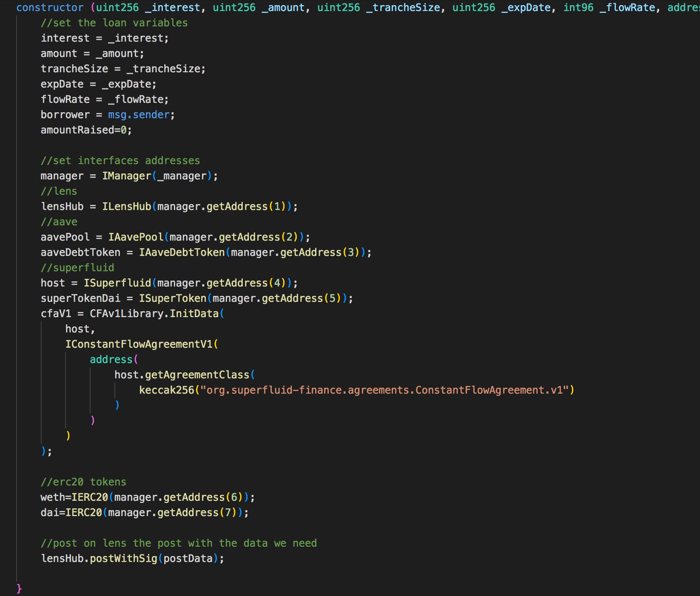
Task: Click the '_interest' constructor parameter
Action: [173, 8]
